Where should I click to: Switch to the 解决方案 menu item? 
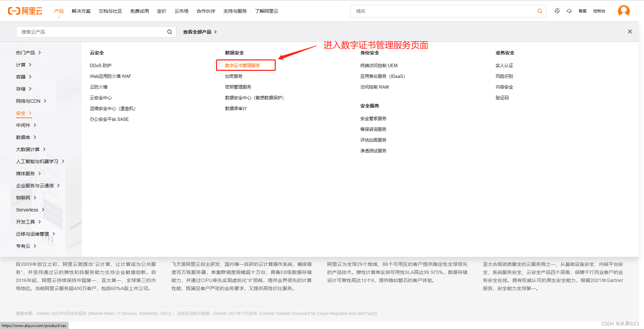pos(81,11)
